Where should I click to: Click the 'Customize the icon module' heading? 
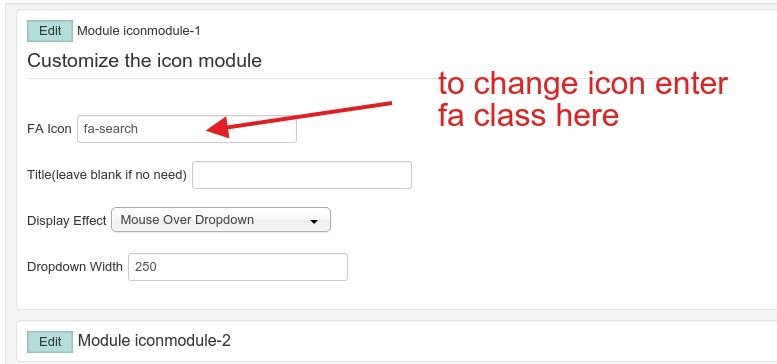click(144, 60)
